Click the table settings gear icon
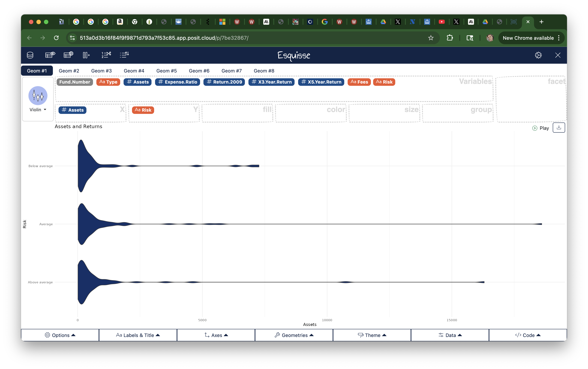 [x=68, y=55]
